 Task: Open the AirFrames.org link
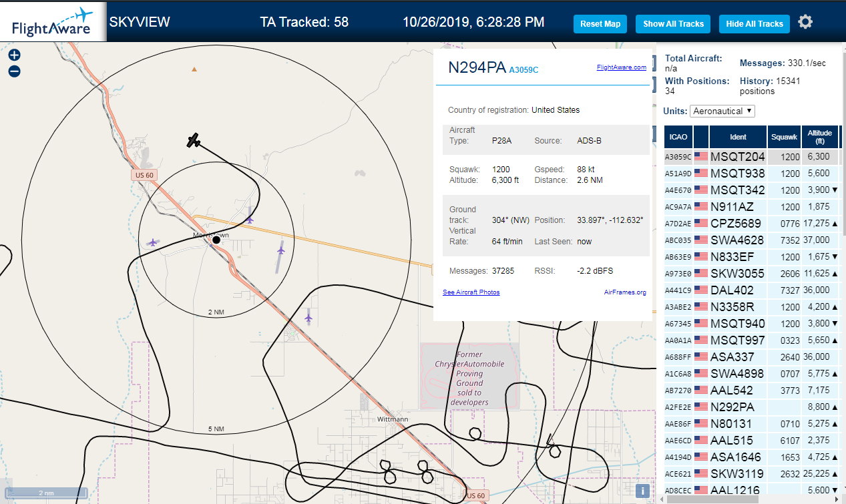(625, 292)
